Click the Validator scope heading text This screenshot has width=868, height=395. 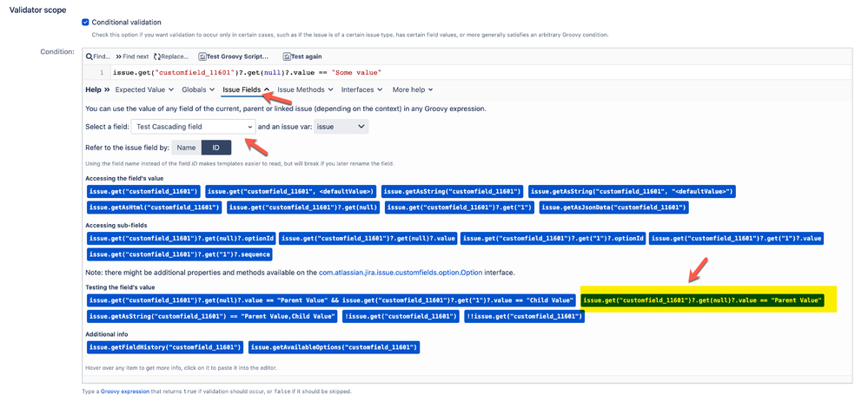pos(37,10)
